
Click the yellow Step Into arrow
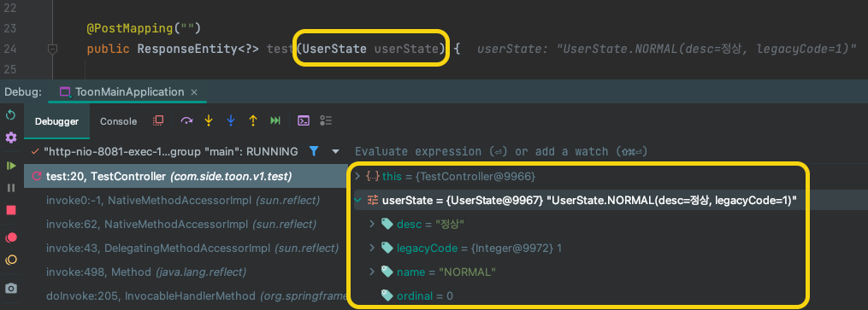pyautogui.click(x=209, y=120)
